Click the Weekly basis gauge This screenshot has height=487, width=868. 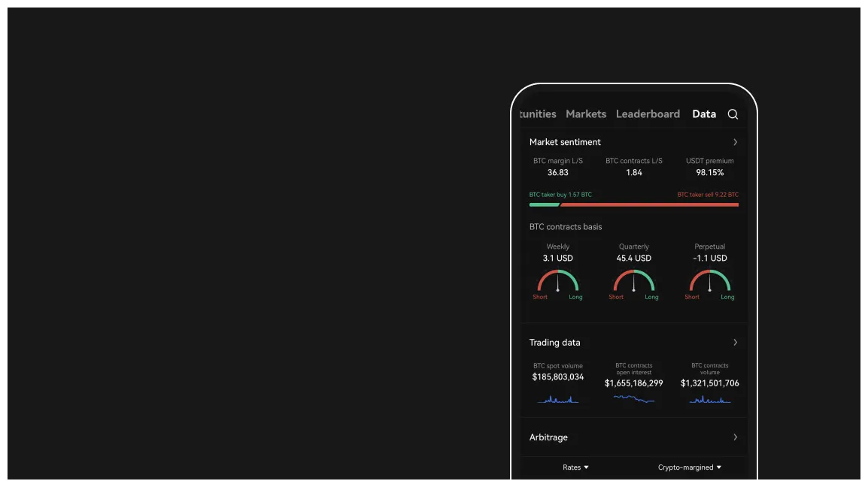pyautogui.click(x=558, y=281)
